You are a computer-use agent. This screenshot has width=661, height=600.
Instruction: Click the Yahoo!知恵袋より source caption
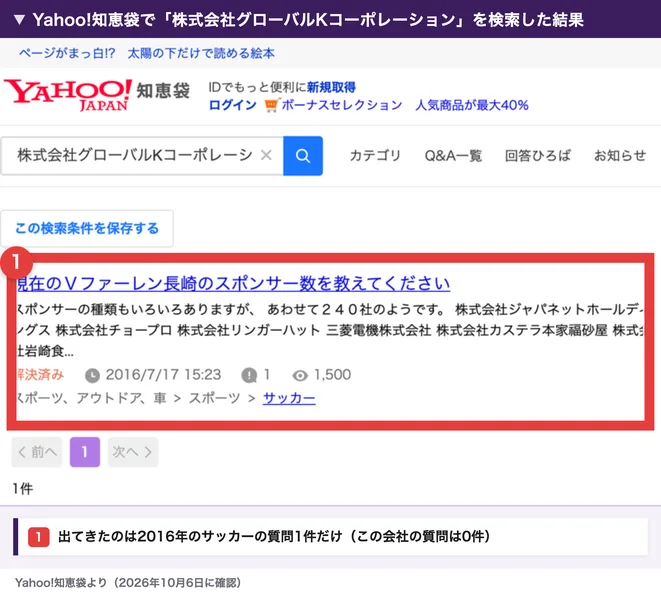[128, 583]
